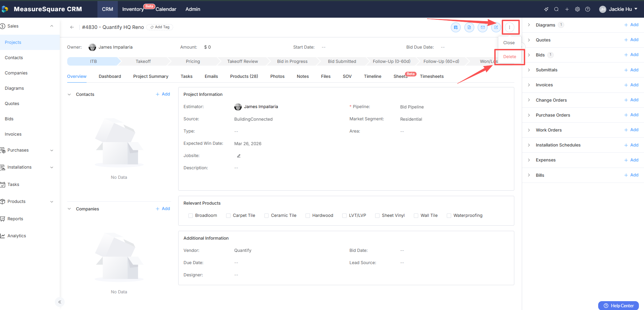
Task: Open the Timesheets tab
Action: click(431, 76)
